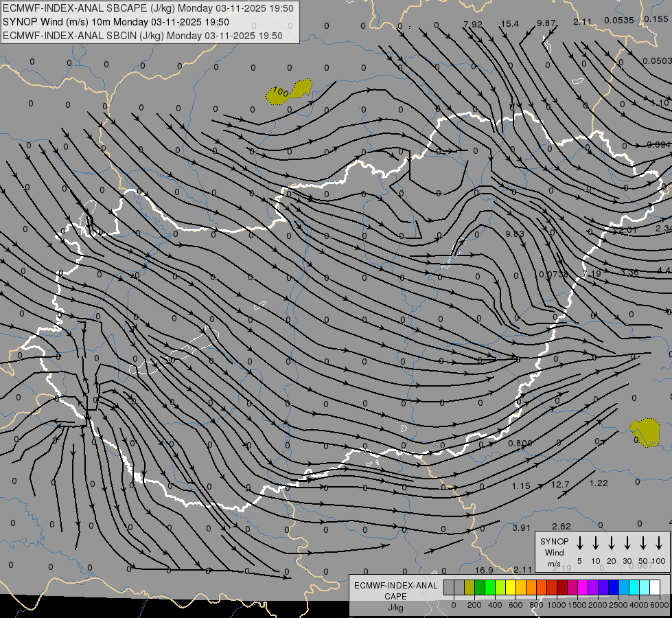Screen dimensions: 672x618
Task: Click the SYNOP Wind 10m title line
Action: click(x=116, y=22)
